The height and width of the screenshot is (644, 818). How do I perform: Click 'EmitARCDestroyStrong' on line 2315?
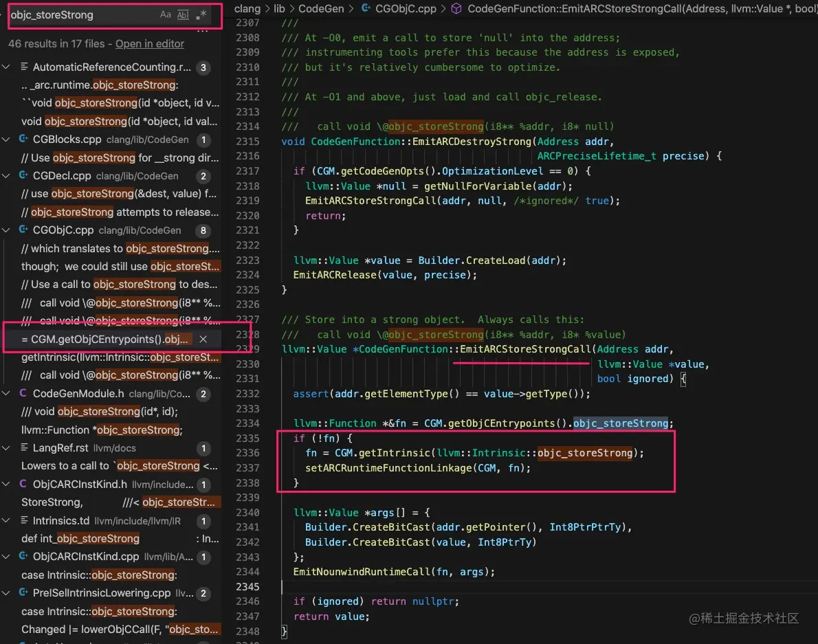[x=472, y=142]
